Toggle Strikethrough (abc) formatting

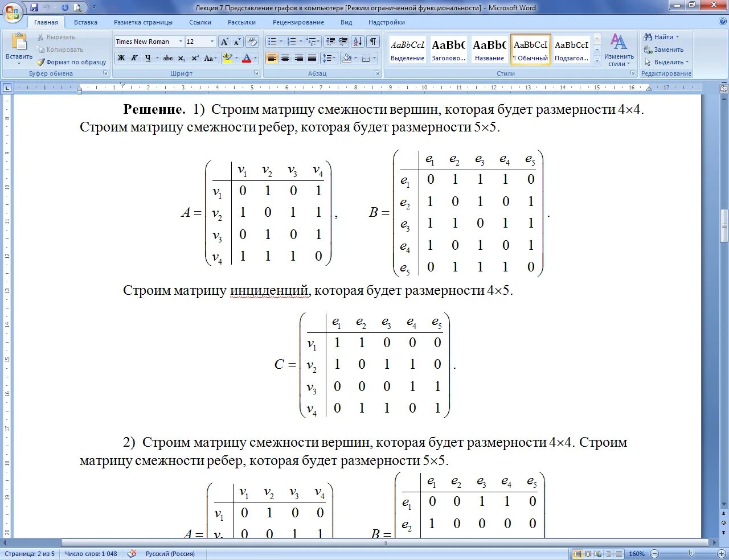tap(168, 58)
